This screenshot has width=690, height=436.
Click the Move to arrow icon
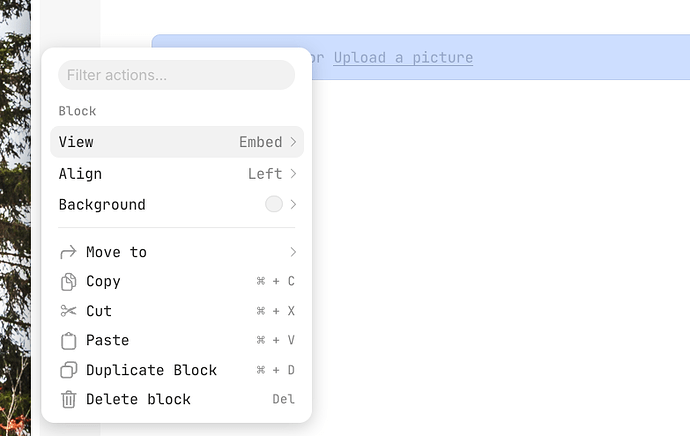pyautogui.click(x=68, y=252)
